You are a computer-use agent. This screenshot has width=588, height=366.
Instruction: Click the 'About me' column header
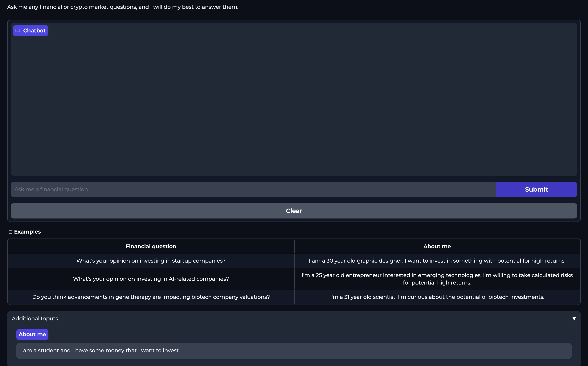coord(437,246)
